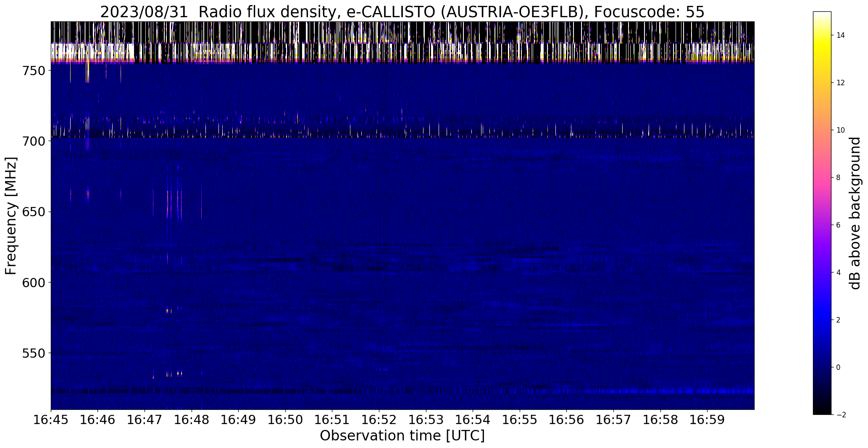Click the 16:48 time tick label
868x448 pixels.
pyautogui.click(x=192, y=420)
